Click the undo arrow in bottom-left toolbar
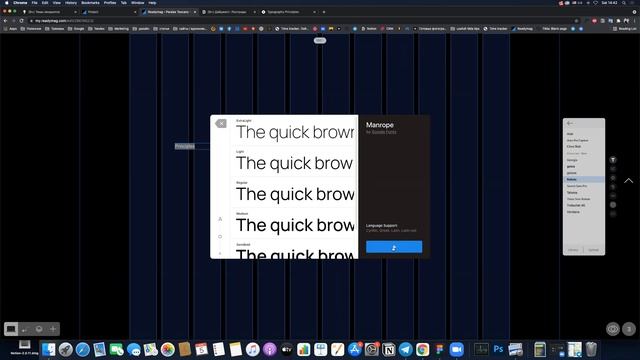Viewport: 640px width, 360px height. pos(25,329)
